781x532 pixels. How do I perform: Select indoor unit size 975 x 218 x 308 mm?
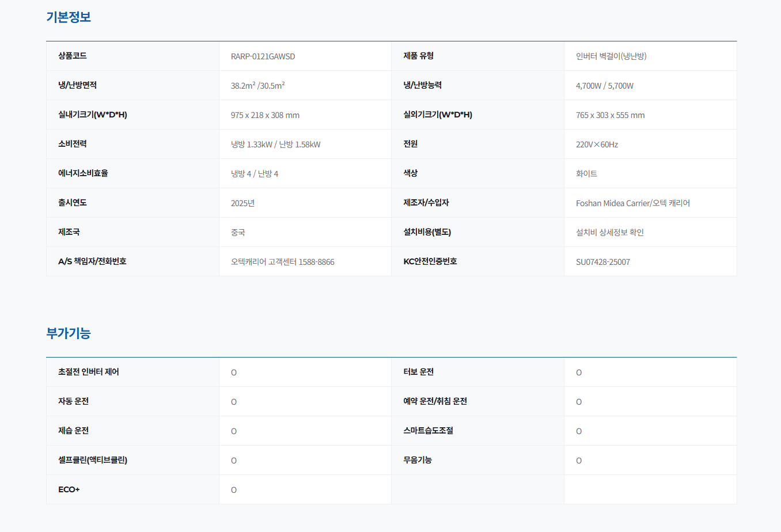(x=265, y=115)
